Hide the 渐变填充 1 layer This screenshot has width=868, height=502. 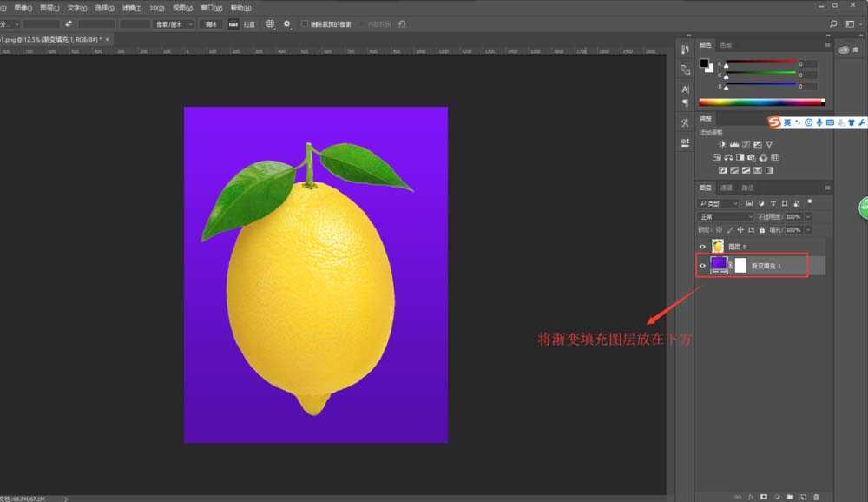pos(703,266)
